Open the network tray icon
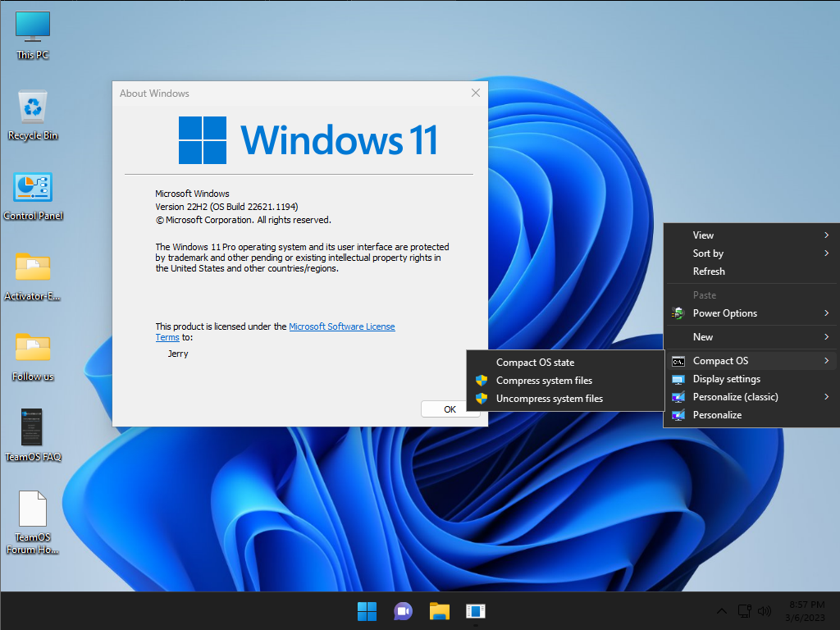 coord(744,611)
